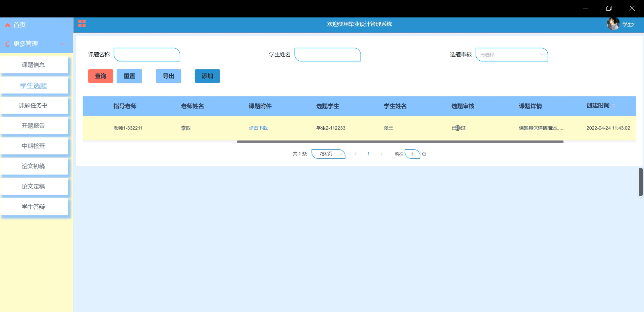Click the 共 1 条 total count

300,154
